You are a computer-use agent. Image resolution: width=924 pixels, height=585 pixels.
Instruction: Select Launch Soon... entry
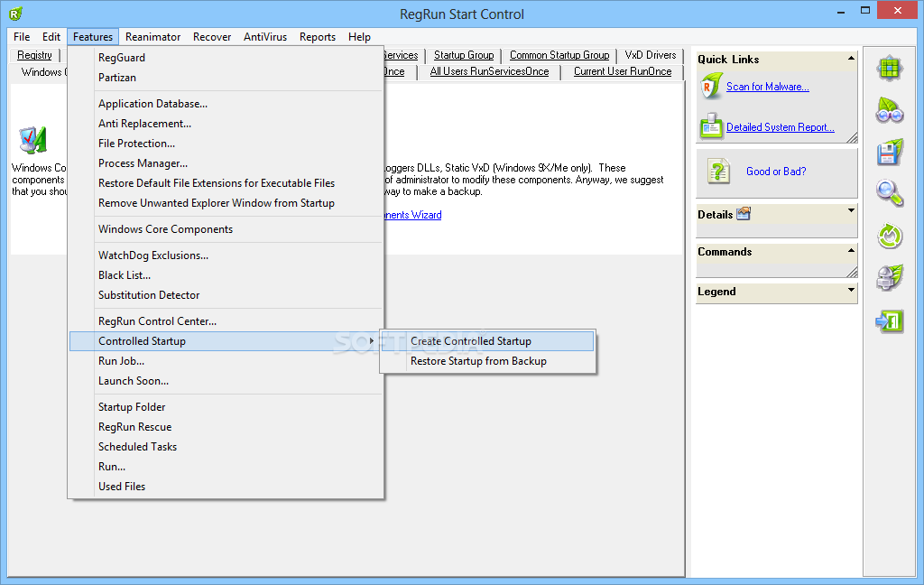(x=226, y=381)
